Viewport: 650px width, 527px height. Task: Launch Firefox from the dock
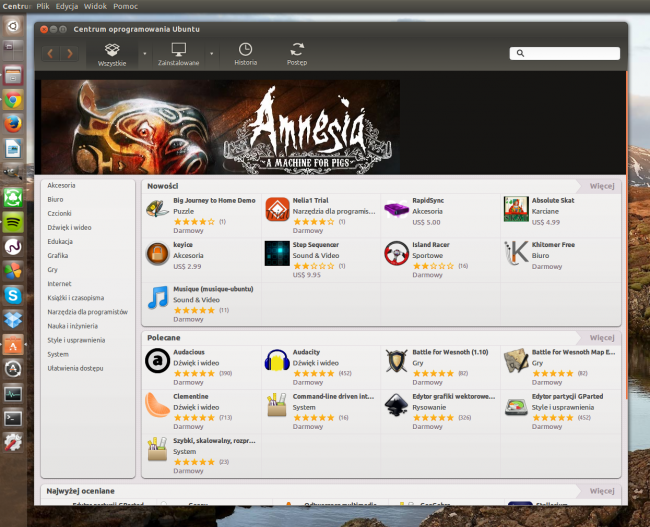(x=13, y=124)
